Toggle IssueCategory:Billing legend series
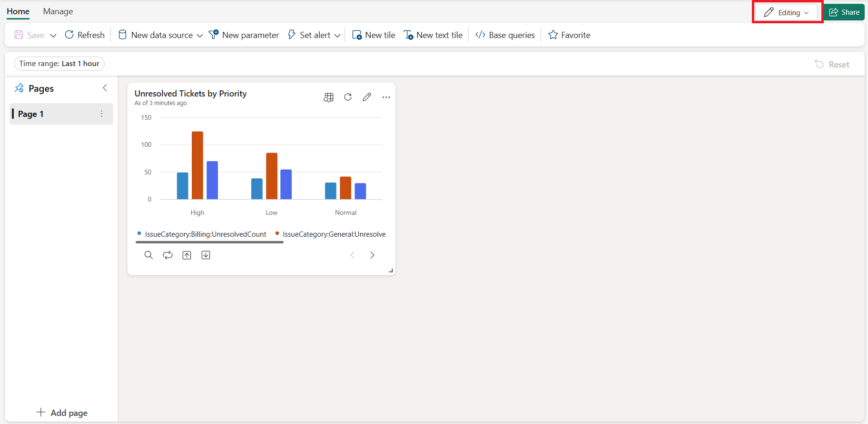This screenshot has height=424, width=868. pyautogui.click(x=205, y=234)
